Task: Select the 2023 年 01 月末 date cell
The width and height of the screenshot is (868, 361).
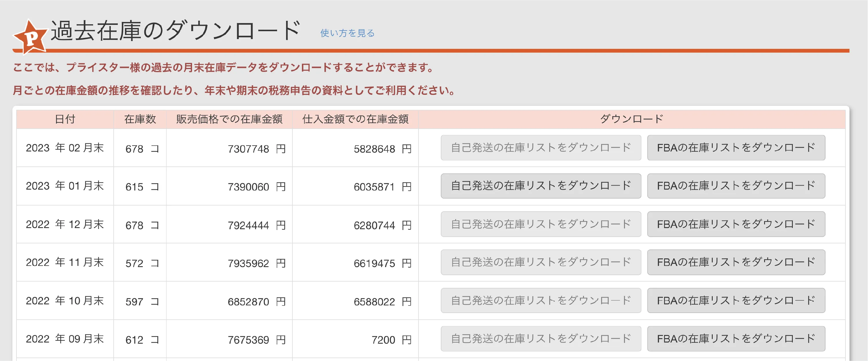Action: tap(65, 186)
